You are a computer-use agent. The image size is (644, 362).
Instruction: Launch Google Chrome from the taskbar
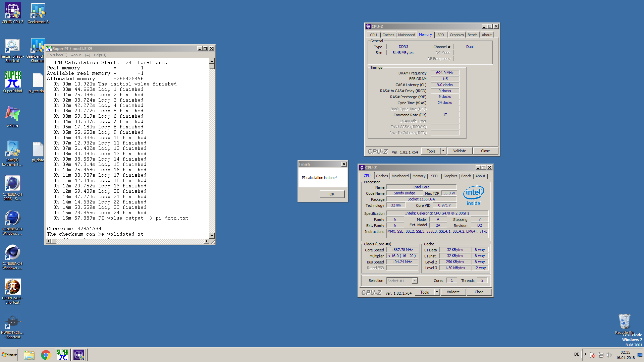click(46, 355)
